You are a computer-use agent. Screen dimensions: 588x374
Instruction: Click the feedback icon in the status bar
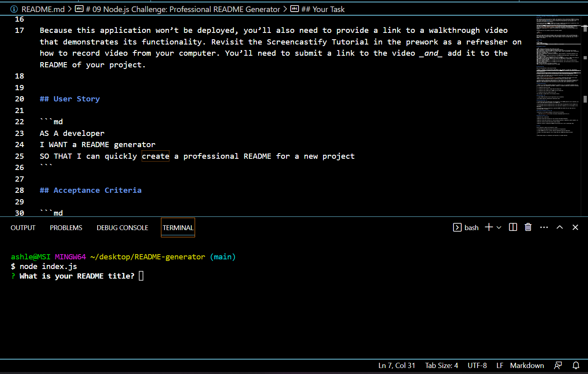(558, 365)
